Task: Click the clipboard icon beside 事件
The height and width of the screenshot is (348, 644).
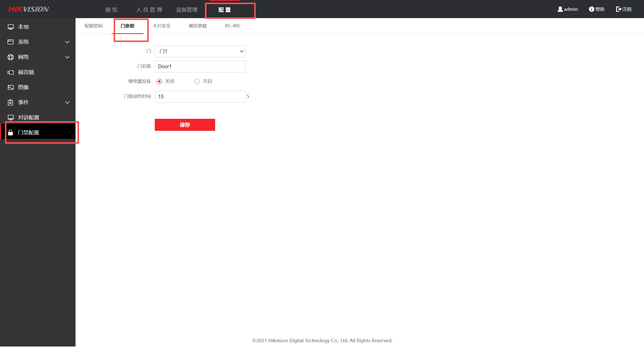Action: tap(11, 102)
